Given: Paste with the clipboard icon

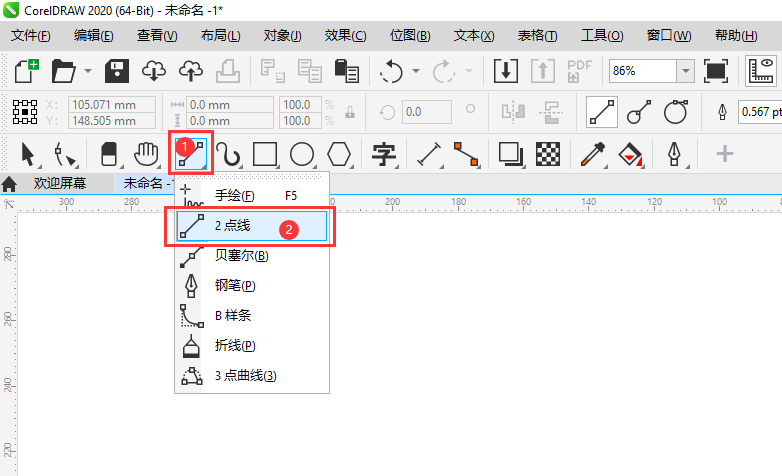Looking at the screenshot, I should tap(347, 71).
